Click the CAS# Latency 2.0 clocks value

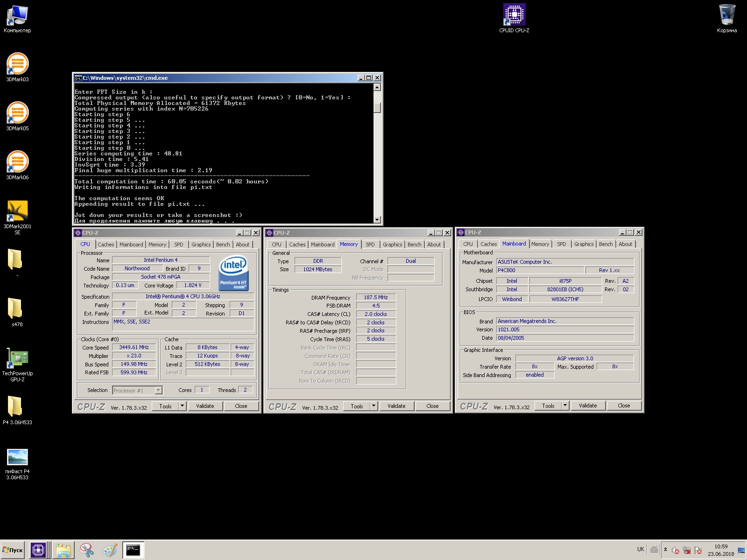pos(376,314)
